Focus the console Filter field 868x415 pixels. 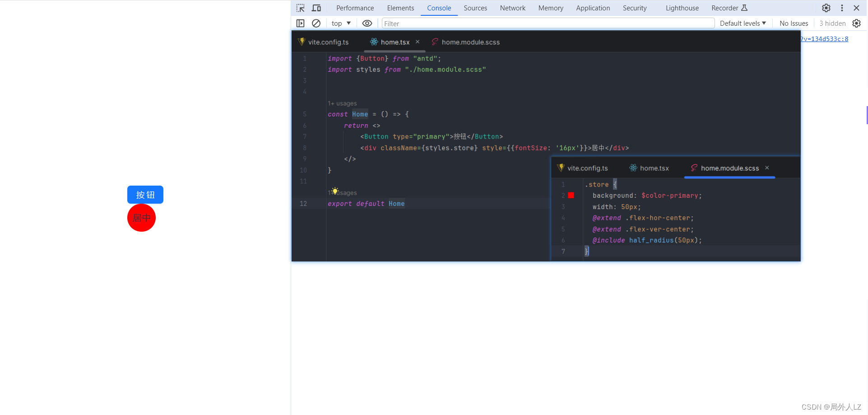click(548, 23)
